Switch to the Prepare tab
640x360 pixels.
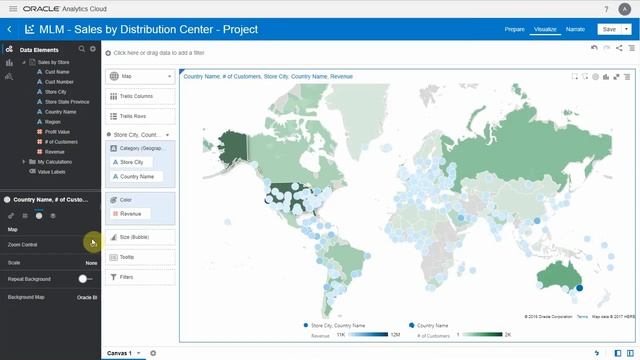coord(514,29)
